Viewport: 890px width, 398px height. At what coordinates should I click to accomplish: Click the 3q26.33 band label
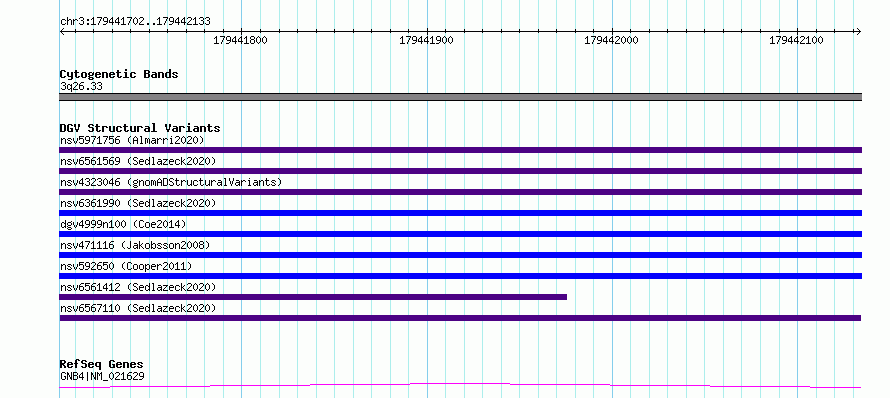[x=81, y=87]
